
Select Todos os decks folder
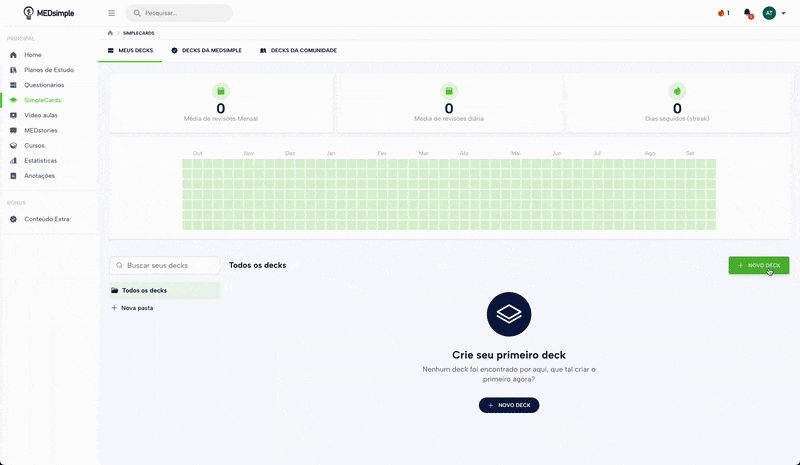coord(165,290)
